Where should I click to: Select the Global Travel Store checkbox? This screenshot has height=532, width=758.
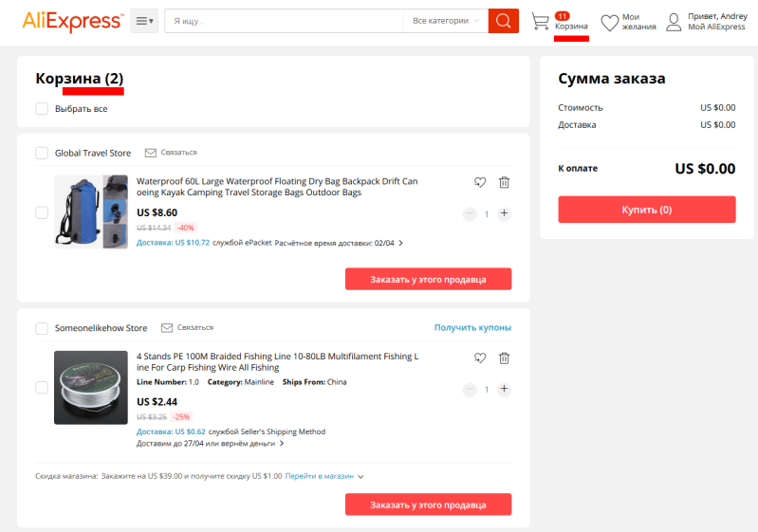coord(42,153)
